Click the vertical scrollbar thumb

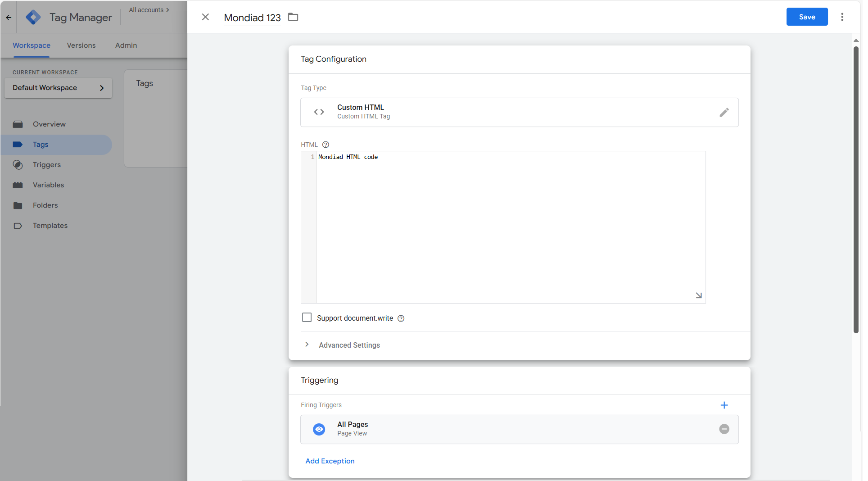(x=856, y=189)
